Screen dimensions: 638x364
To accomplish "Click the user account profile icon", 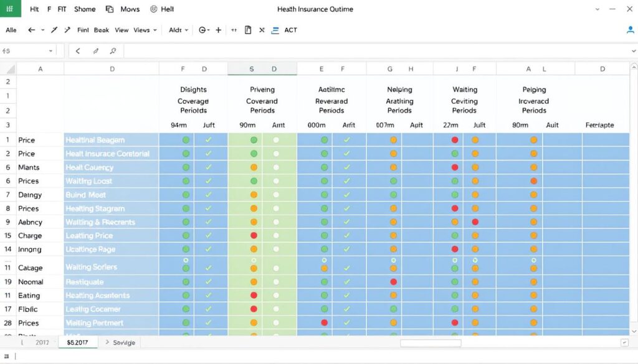I will (x=630, y=30).
